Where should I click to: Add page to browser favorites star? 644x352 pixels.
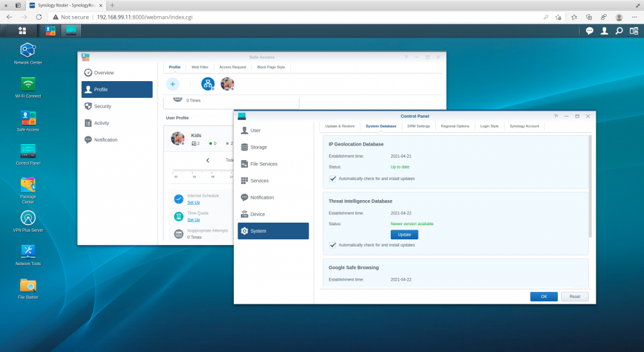[x=558, y=17]
